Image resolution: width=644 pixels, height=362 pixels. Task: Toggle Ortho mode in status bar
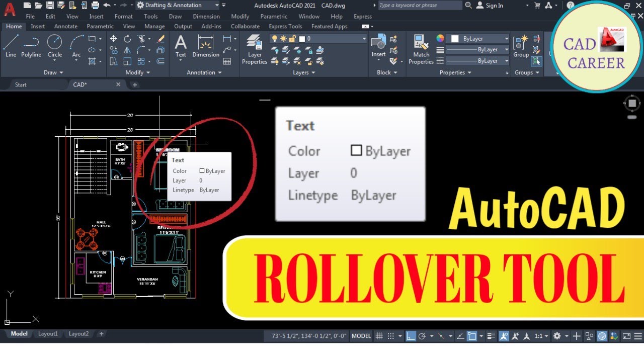[411, 336]
